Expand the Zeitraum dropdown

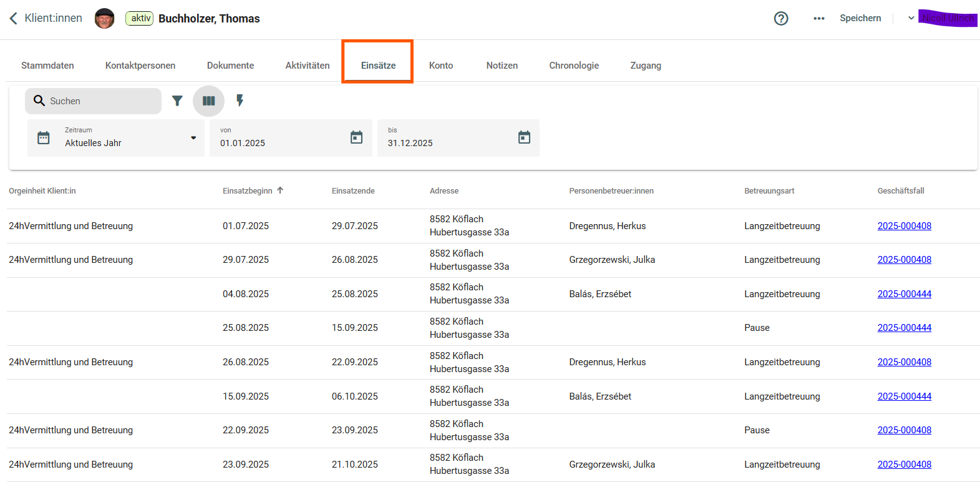(193, 138)
